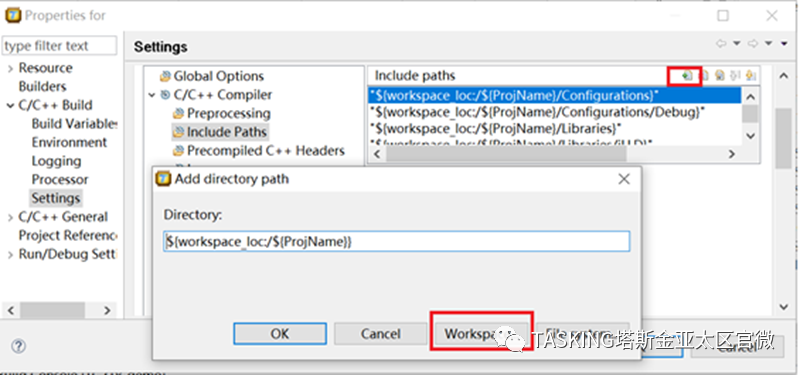The width and height of the screenshot is (800, 375).
Task: Browse via the Workspace button
Action: [482, 334]
